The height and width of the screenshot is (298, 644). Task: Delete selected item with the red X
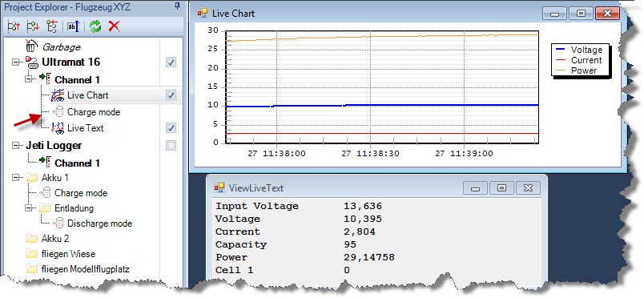click(x=114, y=26)
